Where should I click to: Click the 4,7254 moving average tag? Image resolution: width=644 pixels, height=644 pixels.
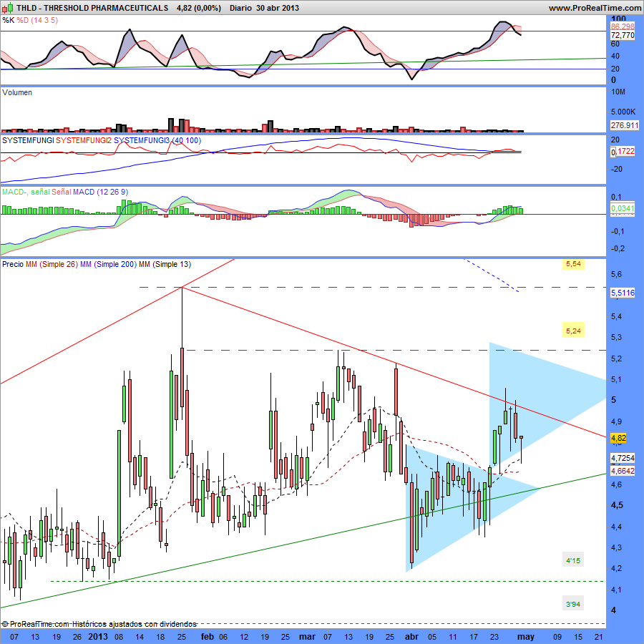[x=623, y=457]
